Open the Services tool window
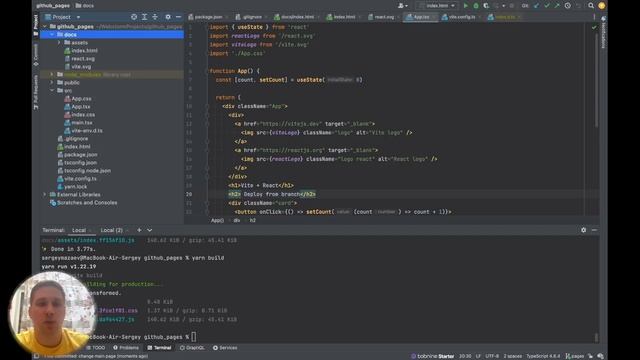Image resolution: width=640 pixels, height=360 pixels. pyautogui.click(x=225, y=348)
